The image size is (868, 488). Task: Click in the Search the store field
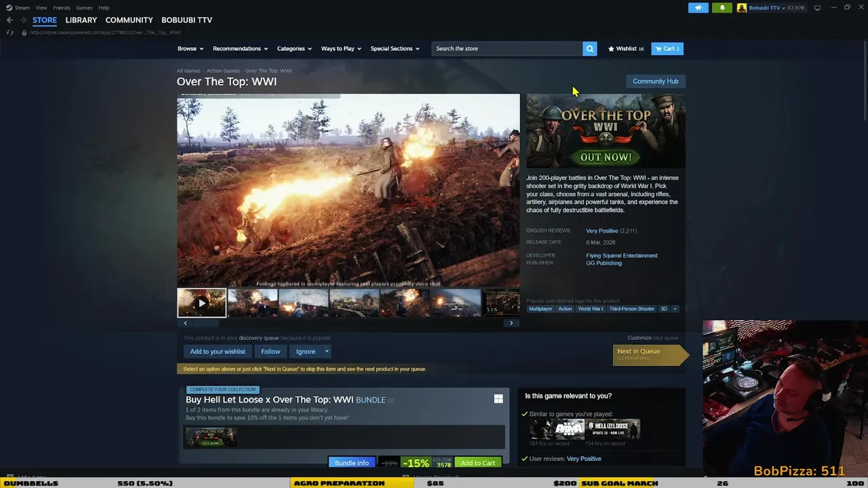tap(507, 49)
